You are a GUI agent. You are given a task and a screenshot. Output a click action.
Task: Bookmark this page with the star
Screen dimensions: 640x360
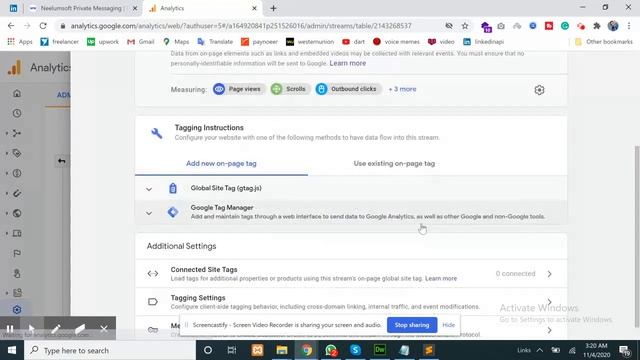point(465,26)
